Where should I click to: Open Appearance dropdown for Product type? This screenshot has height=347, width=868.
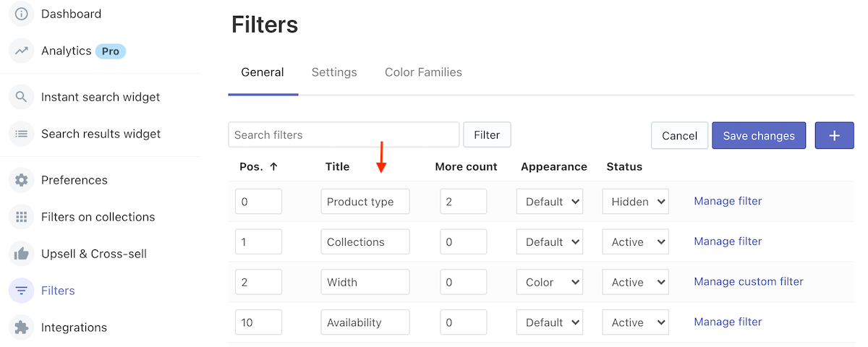[x=550, y=202]
